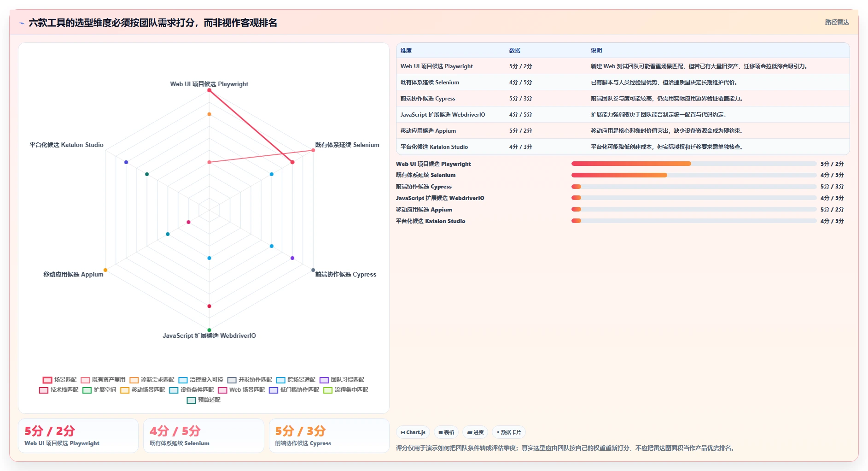The height and width of the screenshot is (471, 868).
Task: Click the pink data point at Selenium vertex
Action: tap(313, 150)
